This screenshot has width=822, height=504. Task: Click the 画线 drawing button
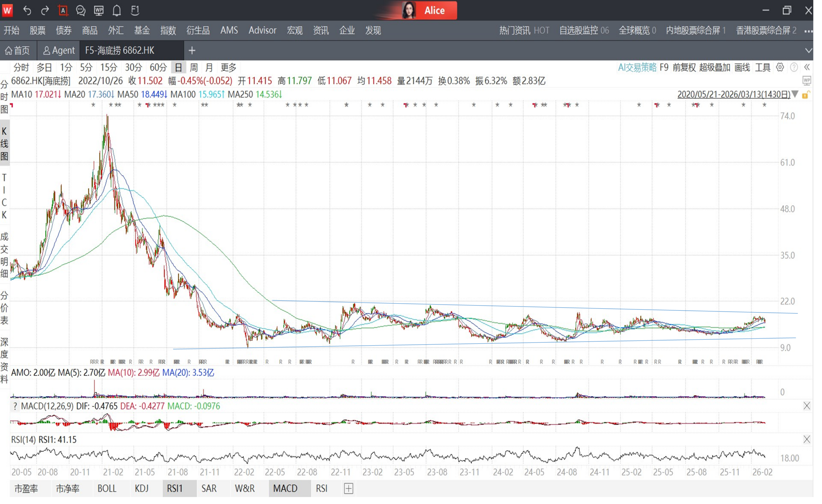742,67
